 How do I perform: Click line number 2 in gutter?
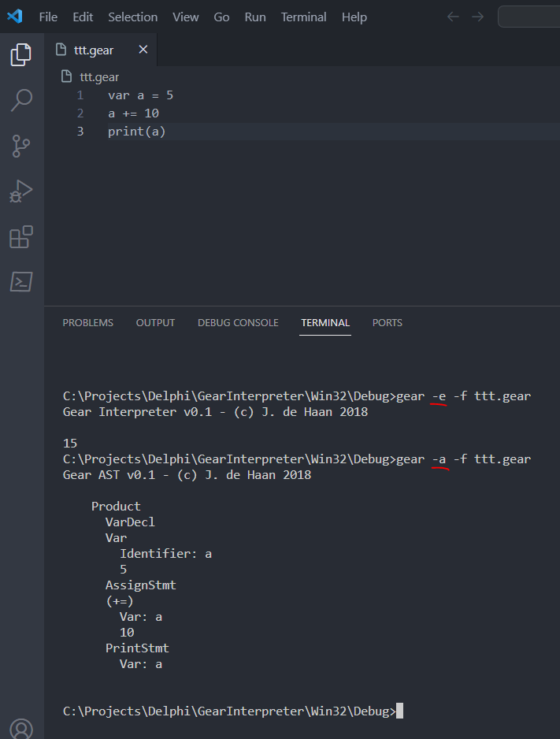click(x=80, y=113)
